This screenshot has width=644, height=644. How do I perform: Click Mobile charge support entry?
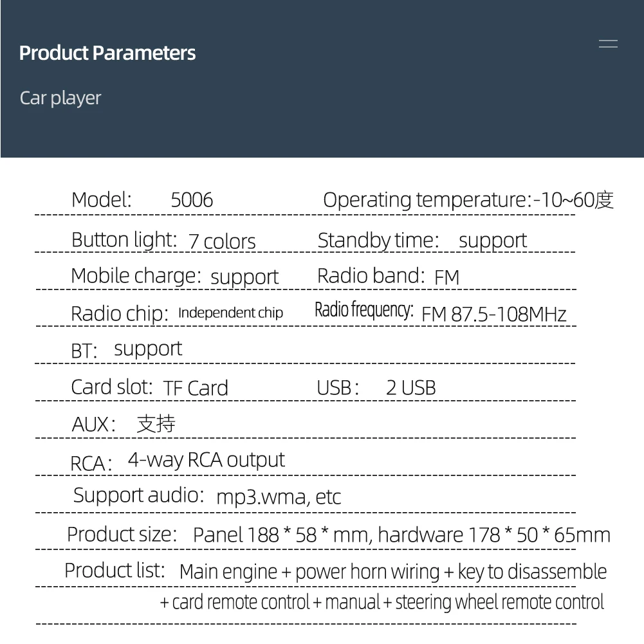coord(174,277)
